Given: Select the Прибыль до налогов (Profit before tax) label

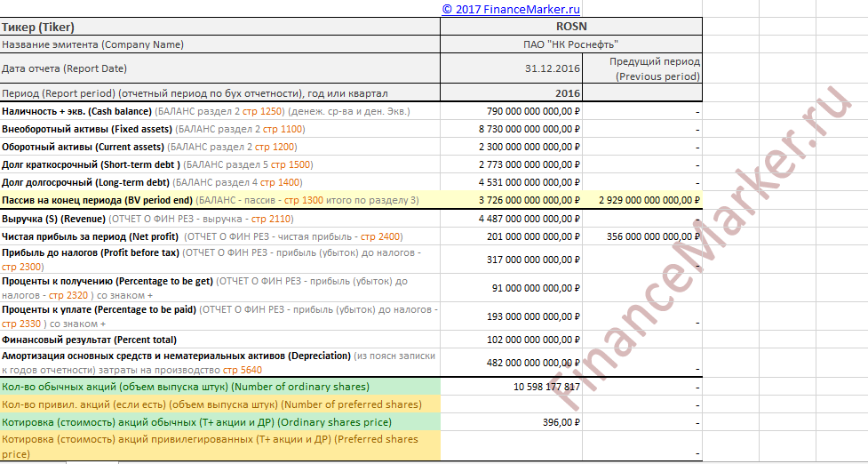Looking at the screenshot, I should click(220, 260).
